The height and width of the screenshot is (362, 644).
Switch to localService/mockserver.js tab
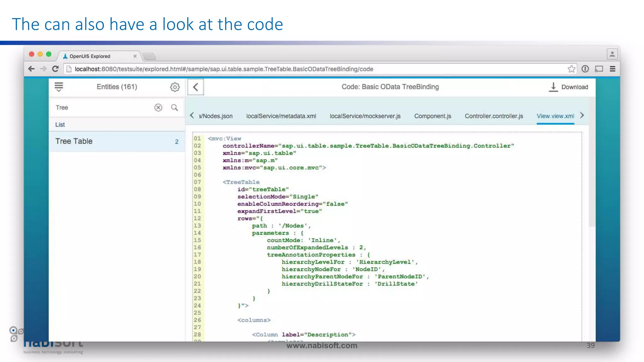point(365,116)
